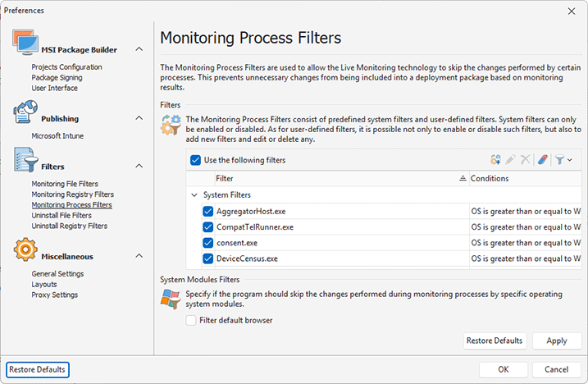Click the delete filter X icon
The width and height of the screenshot is (588, 384).
pyautogui.click(x=525, y=160)
